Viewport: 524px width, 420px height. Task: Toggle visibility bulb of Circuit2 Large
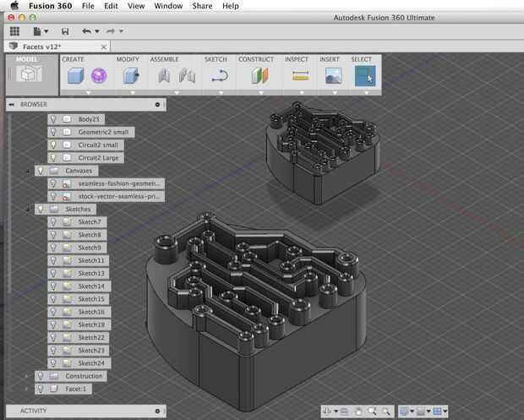pos(52,157)
